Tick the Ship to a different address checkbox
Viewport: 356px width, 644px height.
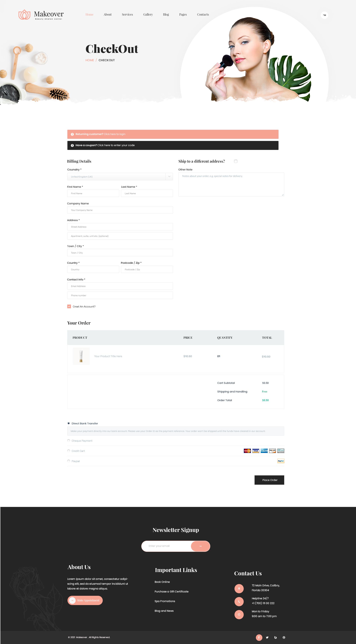point(236,161)
